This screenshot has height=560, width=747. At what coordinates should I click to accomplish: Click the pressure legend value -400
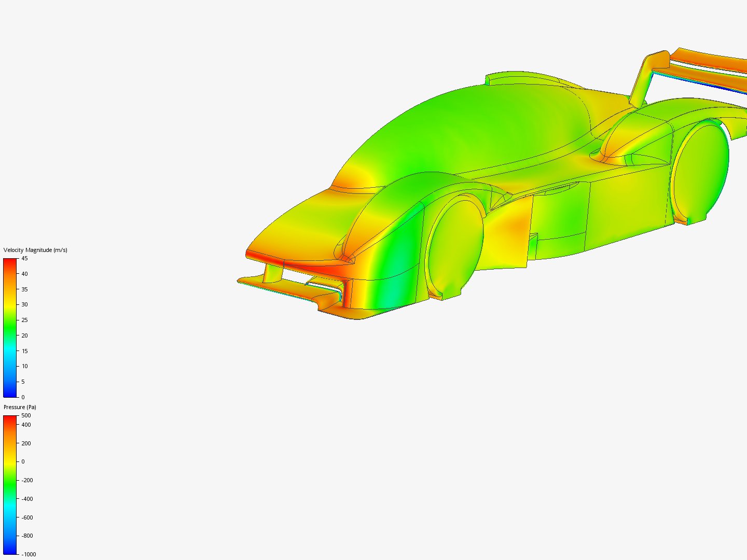pyautogui.click(x=27, y=499)
